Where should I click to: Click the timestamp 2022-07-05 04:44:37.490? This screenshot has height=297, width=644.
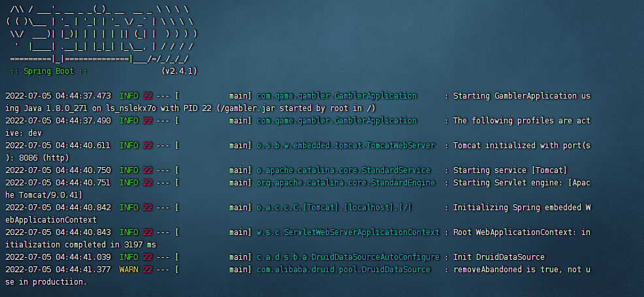tap(58, 121)
